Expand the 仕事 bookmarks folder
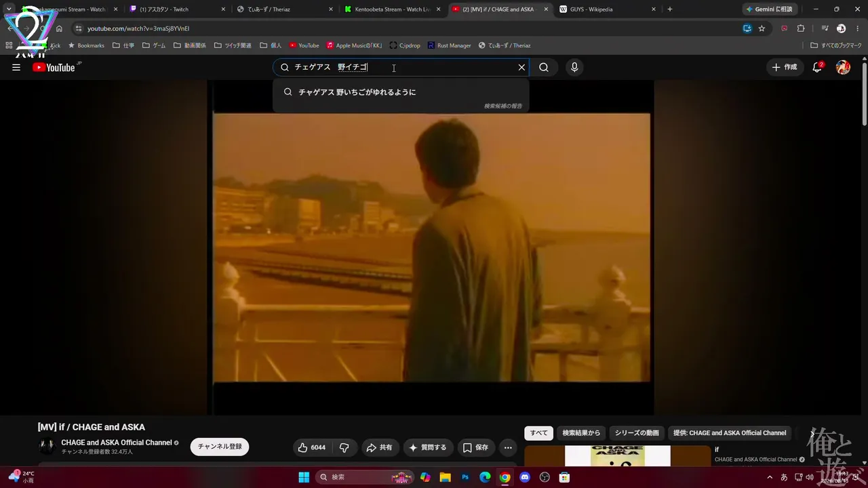 coord(123,45)
